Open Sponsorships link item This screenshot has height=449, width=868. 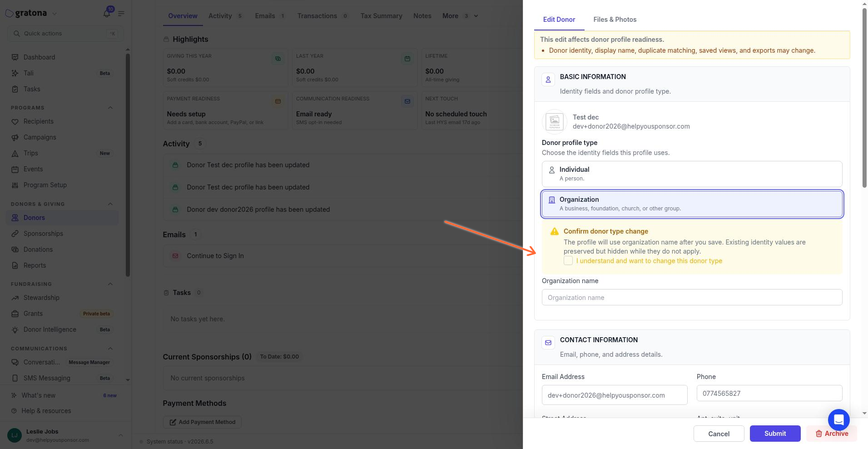(x=62, y=234)
